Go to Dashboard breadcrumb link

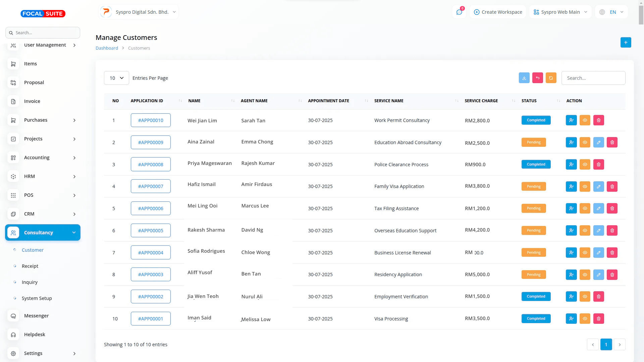(x=107, y=48)
